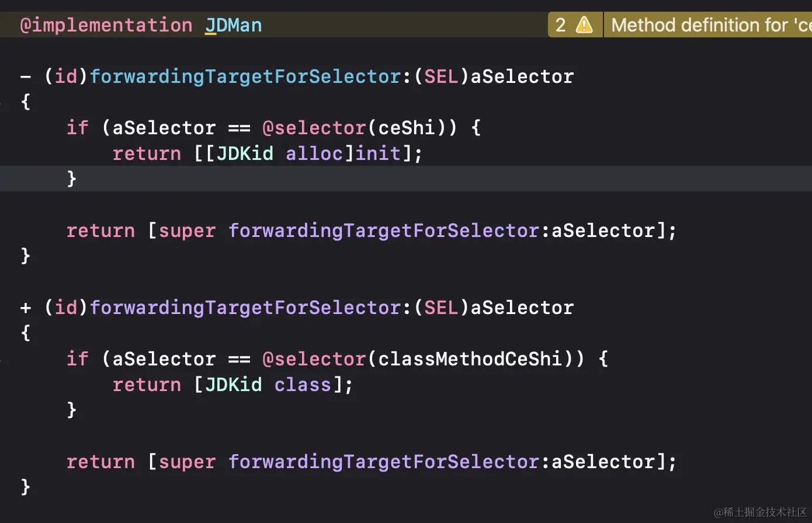Click the JDMan class name

pos(233,25)
